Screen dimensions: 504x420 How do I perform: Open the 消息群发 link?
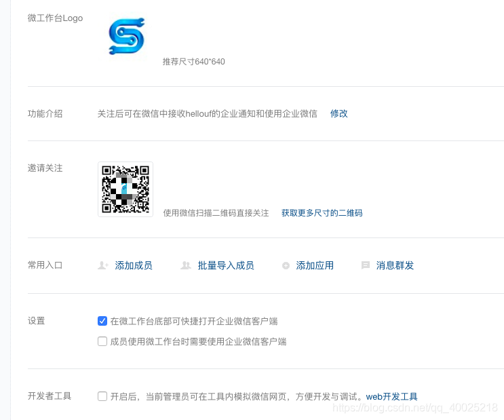point(395,265)
